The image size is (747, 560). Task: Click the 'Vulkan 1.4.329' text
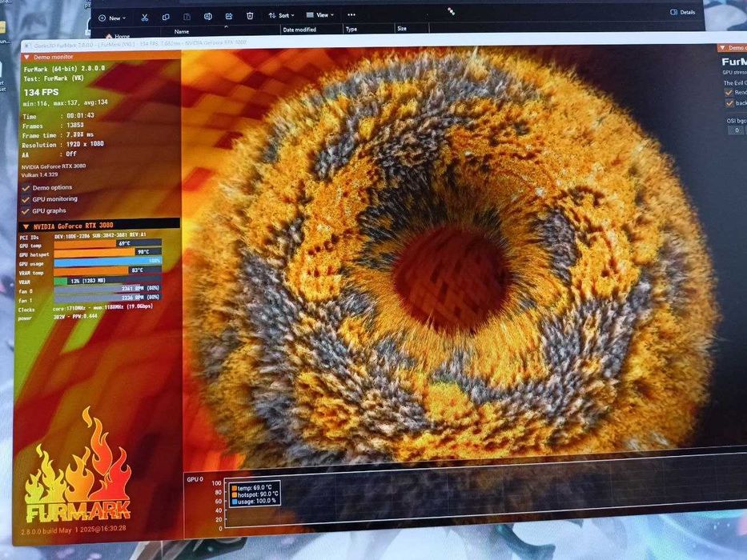click(x=39, y=174)
